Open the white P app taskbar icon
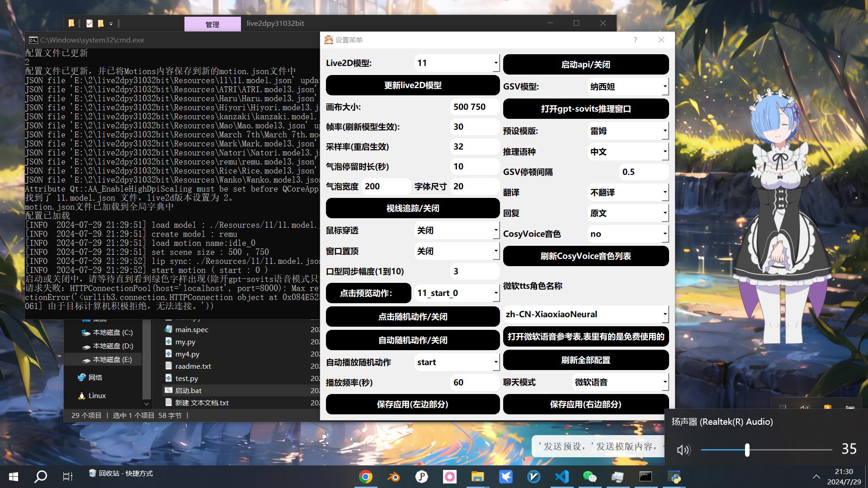Viewport: 868px width, 488px height. (x=422, y=477)
